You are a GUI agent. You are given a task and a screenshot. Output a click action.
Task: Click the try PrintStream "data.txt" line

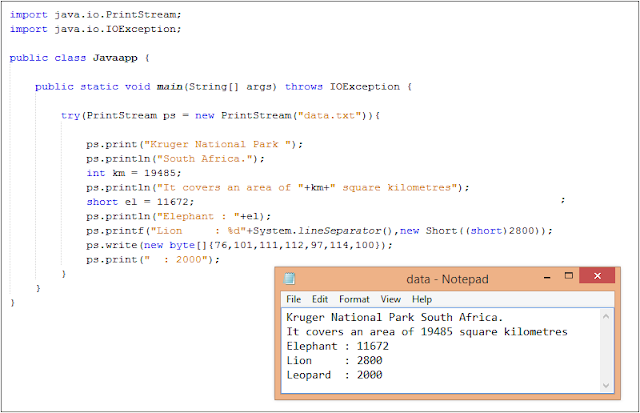click(220, 115)
